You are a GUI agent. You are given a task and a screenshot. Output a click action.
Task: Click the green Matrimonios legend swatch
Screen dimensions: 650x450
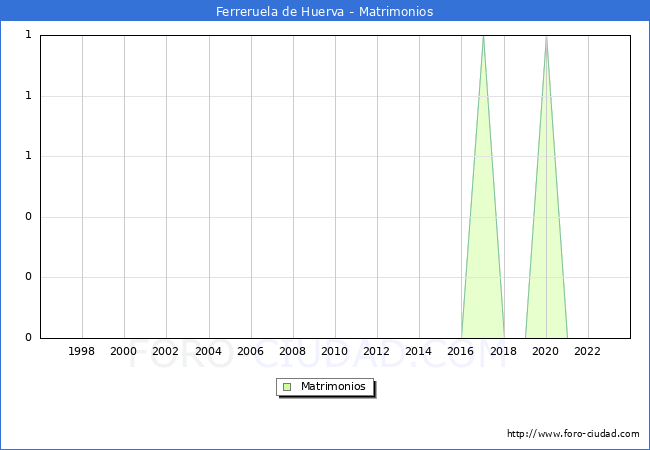click(x=287, y=387)
